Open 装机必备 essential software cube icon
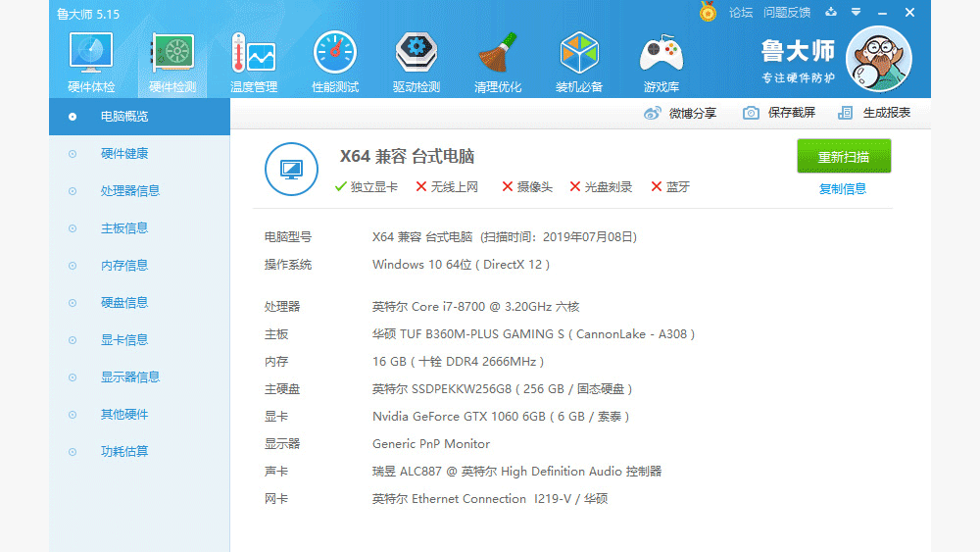980x552 pixels. click(579, 63)
